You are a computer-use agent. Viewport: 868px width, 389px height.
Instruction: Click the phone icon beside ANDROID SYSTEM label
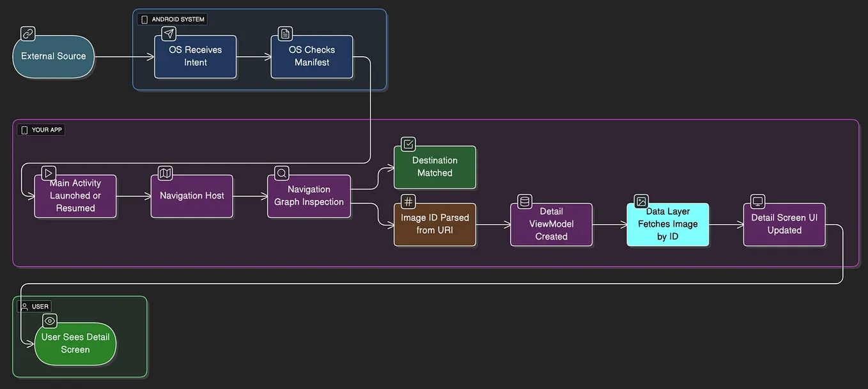[x=144, y=19]
